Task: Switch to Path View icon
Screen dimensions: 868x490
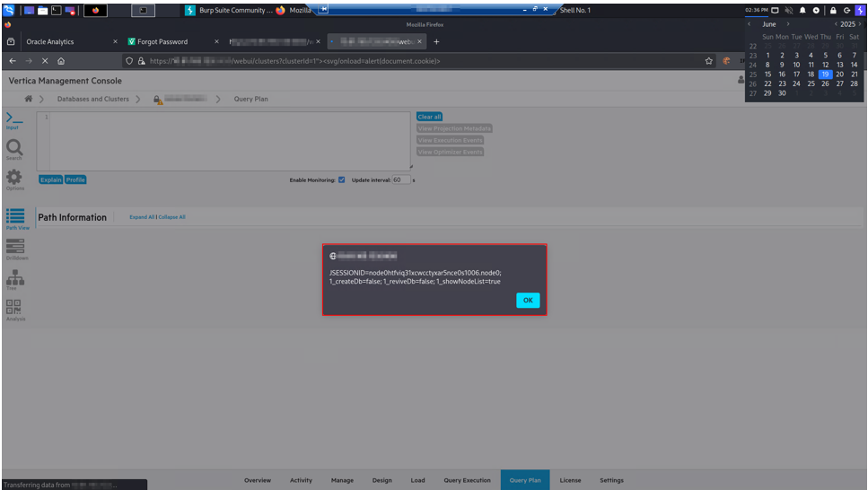Action: 15,216
